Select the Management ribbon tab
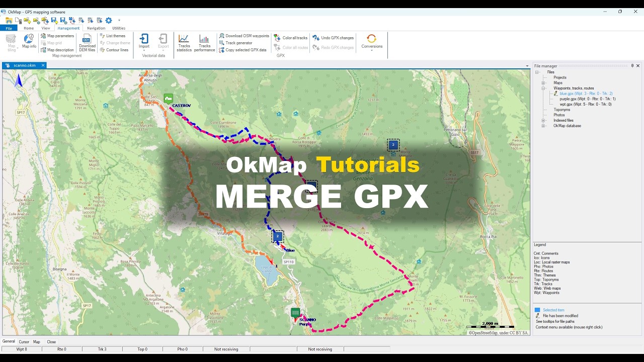This screenshot has height=362, width=644. [x=68, y=28]
